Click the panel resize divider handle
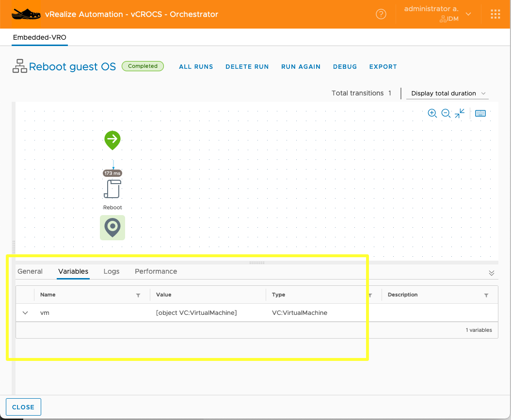This screenshot has height=420, width=511. (256, 263)
